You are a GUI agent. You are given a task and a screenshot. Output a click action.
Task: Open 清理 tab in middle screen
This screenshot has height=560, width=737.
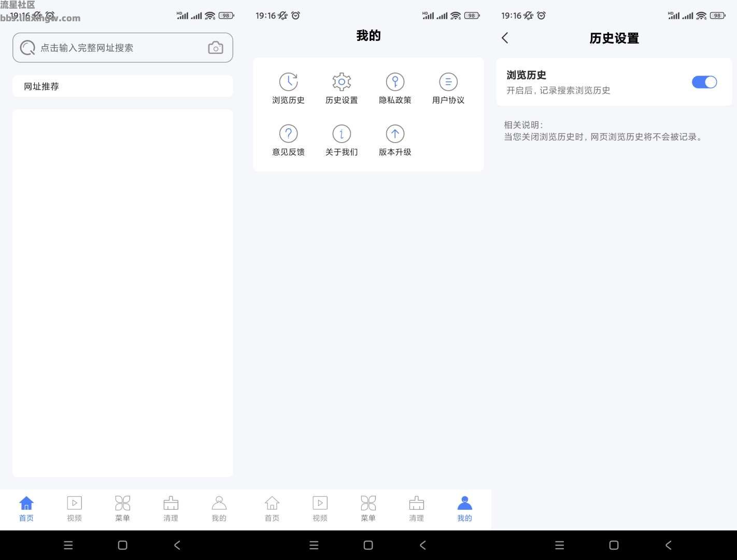click(417, 509)
